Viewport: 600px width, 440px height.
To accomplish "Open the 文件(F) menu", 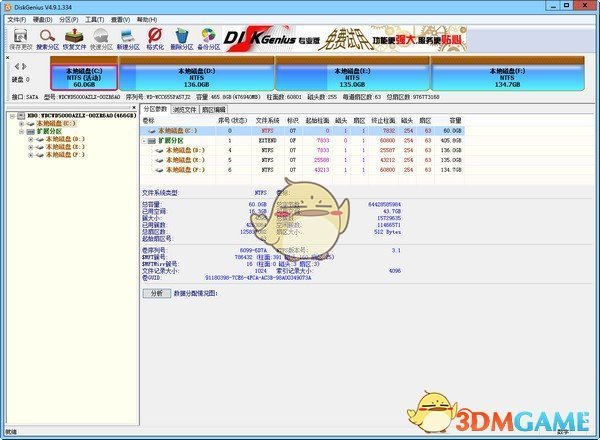I will click(x=16, y=20).
